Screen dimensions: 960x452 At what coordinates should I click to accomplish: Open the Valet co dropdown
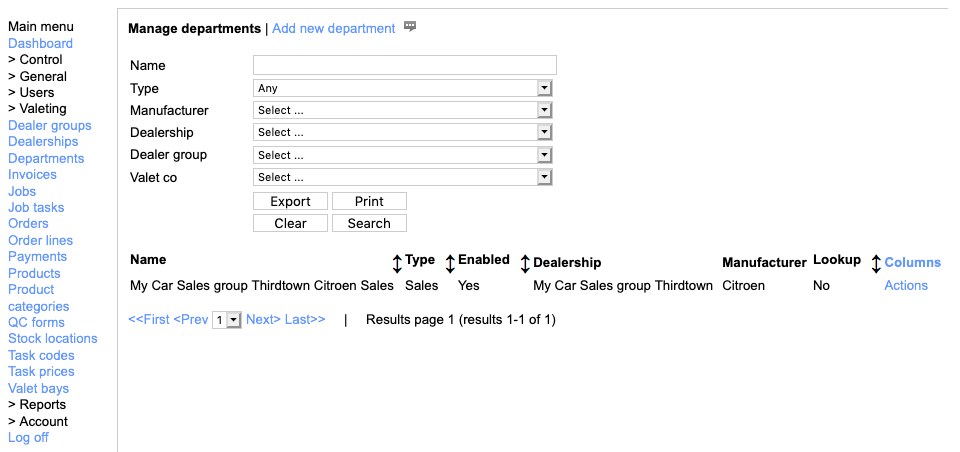pos(402,177)
